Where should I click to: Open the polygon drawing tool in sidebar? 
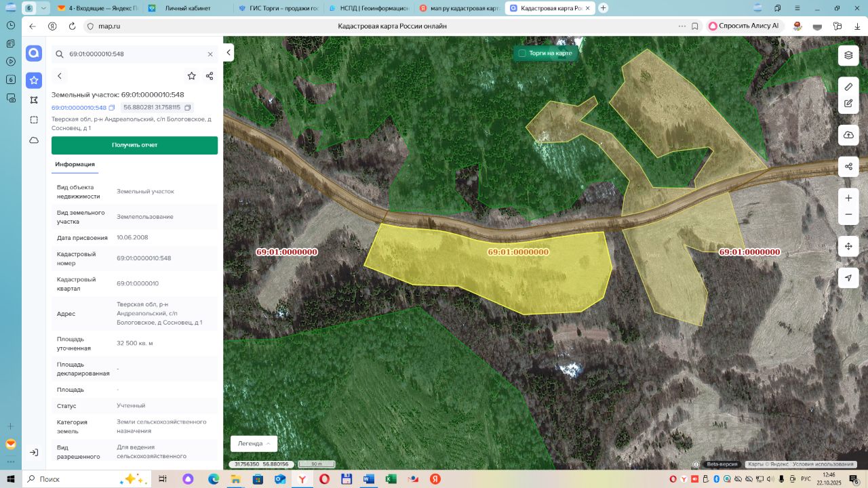(x=34, y=100)
